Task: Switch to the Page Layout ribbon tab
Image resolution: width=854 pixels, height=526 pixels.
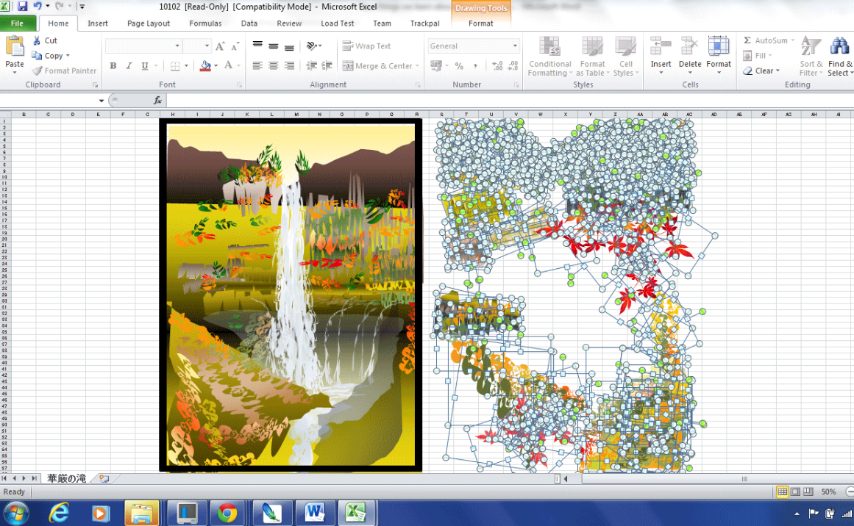Action: click(148, 23)
